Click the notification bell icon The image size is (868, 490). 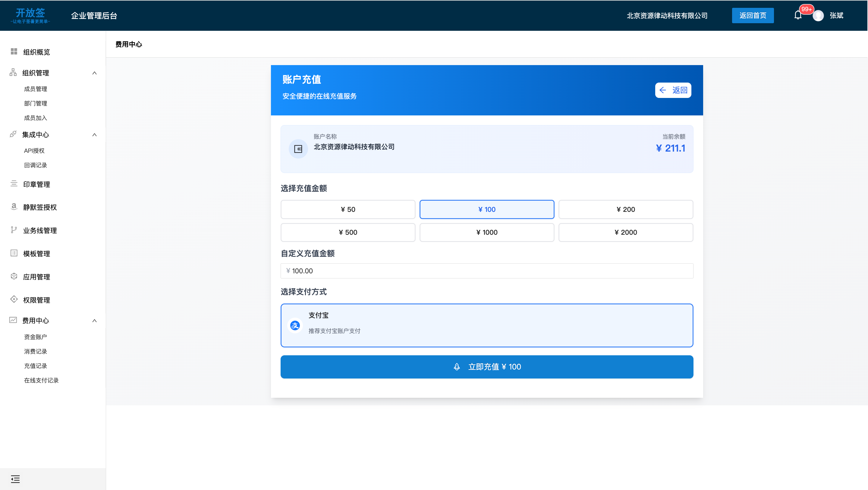[x=797, y=15]
